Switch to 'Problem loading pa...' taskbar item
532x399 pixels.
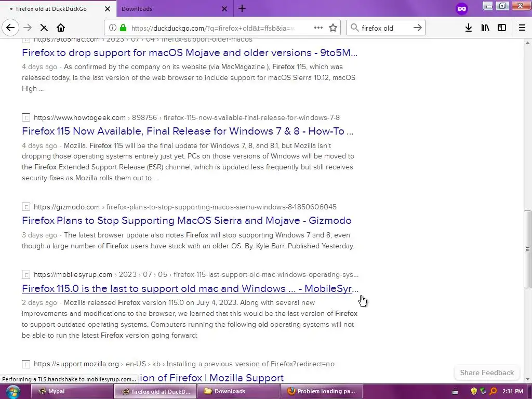tap(322, 392)
